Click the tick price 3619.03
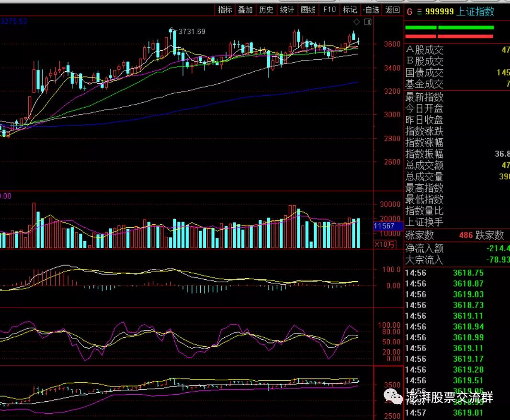 point(468,294)
